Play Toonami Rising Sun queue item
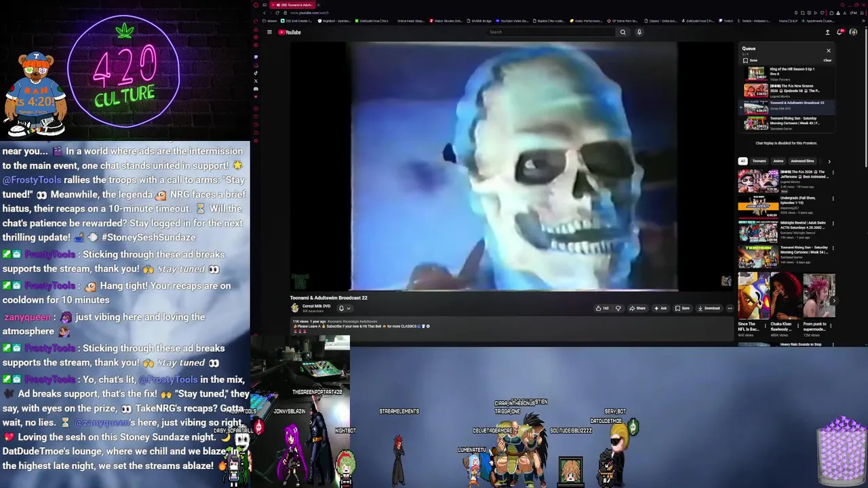This screenshot has width=868, height=488. tap(787, 123)
